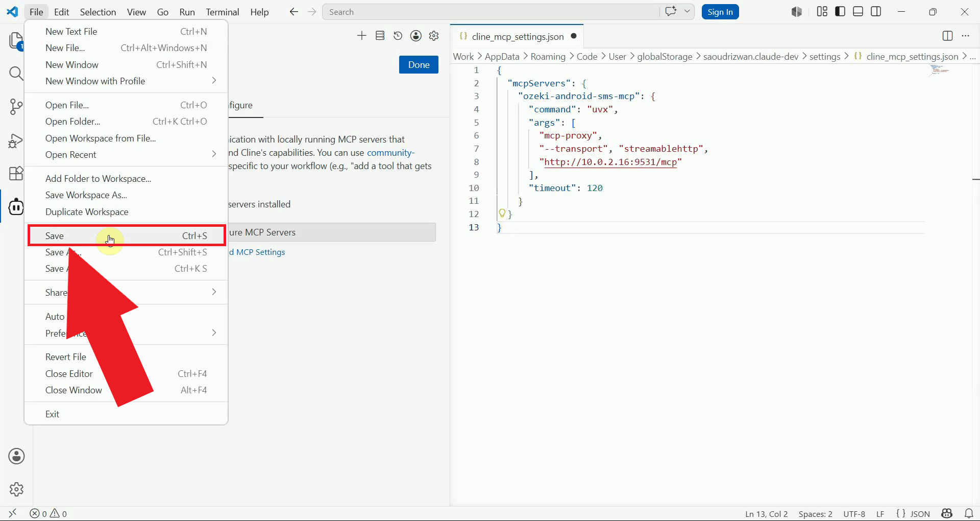Viewport: 980px width, 521px height.
Task: Split the editor right
Action: click(x=947, y=36)
